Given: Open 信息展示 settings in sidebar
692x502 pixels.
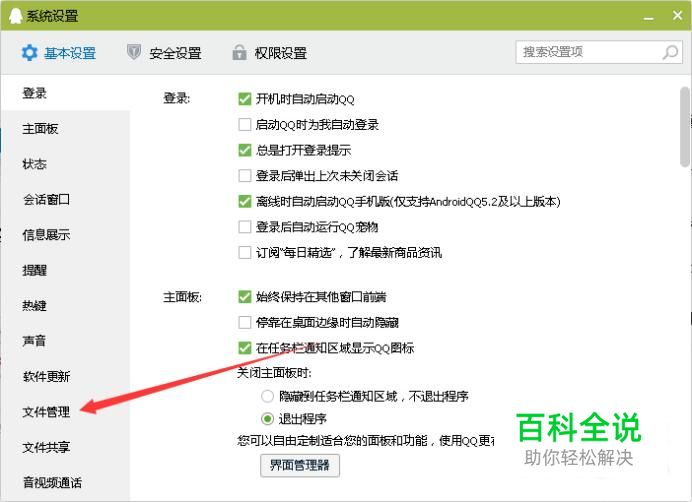Looking at the screenshot, I should (x=66, y=234).
